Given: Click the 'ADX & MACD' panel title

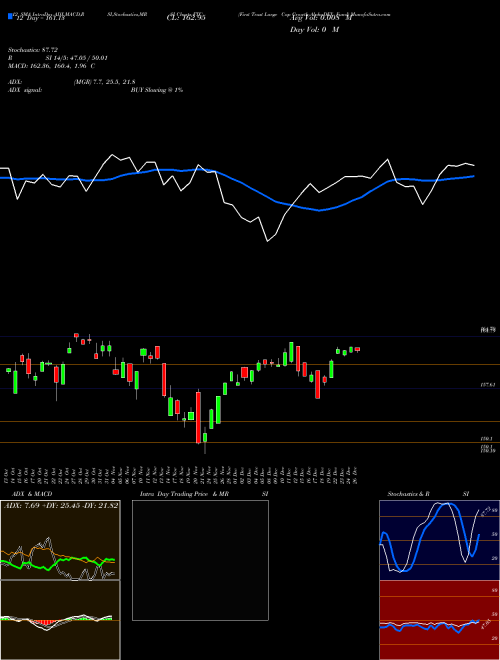Looking at the screenshot, I should [x=32, y=494].
